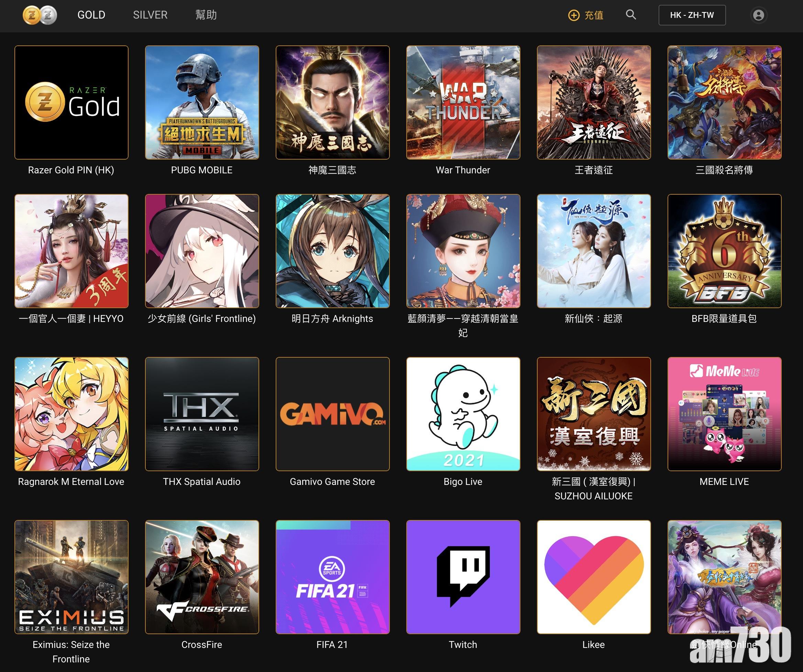Open the CrossFire game thumbnail
This screenshot has width=803, height=672.
tap(202, 576)
